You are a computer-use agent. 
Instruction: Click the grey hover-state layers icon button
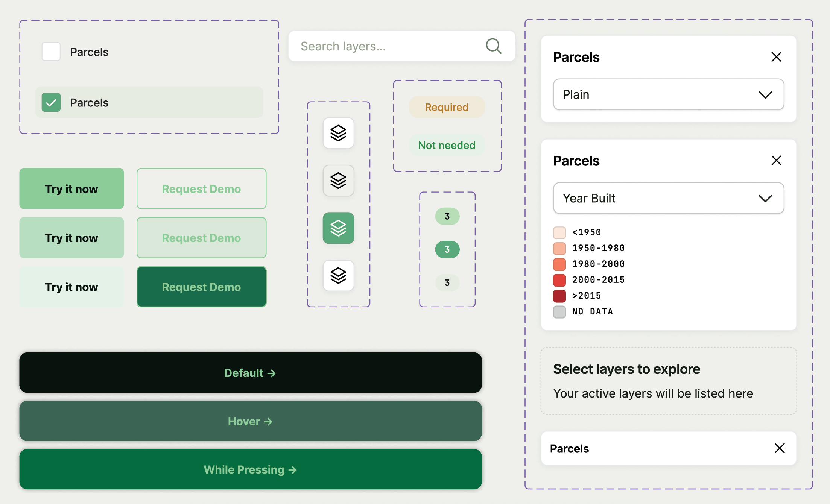pyautogui.click(x=338, y=181)
